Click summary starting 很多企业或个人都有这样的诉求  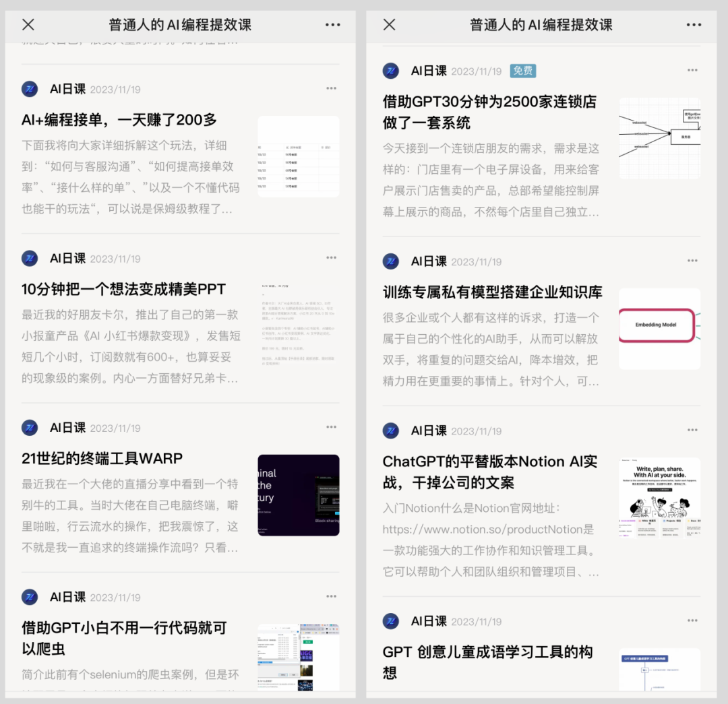tap(491, 350)
